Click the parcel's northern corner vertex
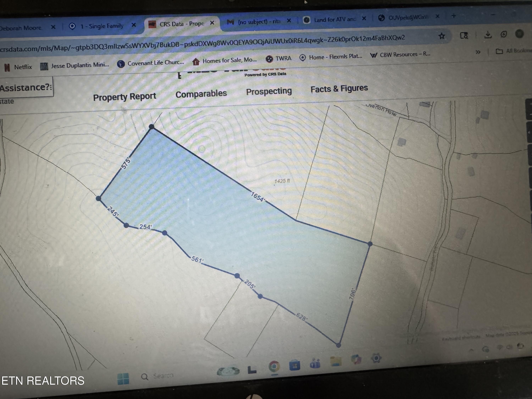The height and width of the screenshot is (399, 532). click(151, 126)
